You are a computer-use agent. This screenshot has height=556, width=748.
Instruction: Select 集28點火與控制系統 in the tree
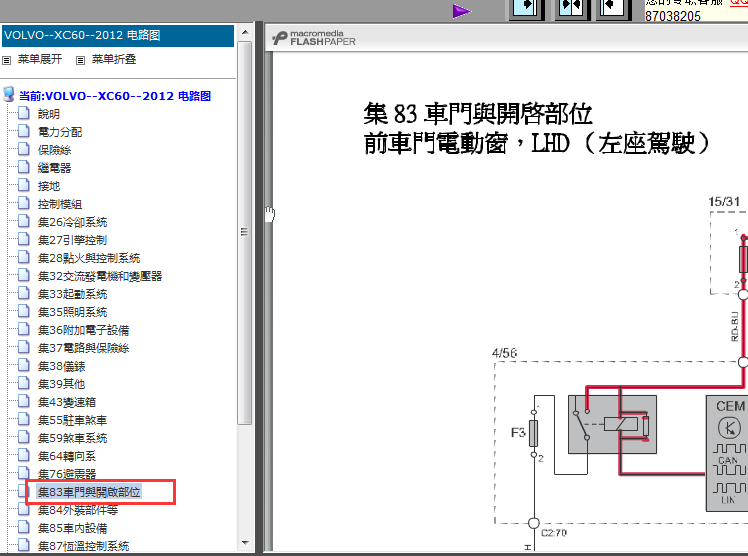pos(89,258)
